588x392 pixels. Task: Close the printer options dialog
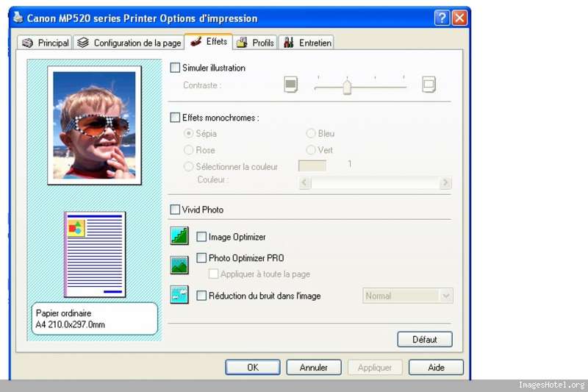[459, 18]
